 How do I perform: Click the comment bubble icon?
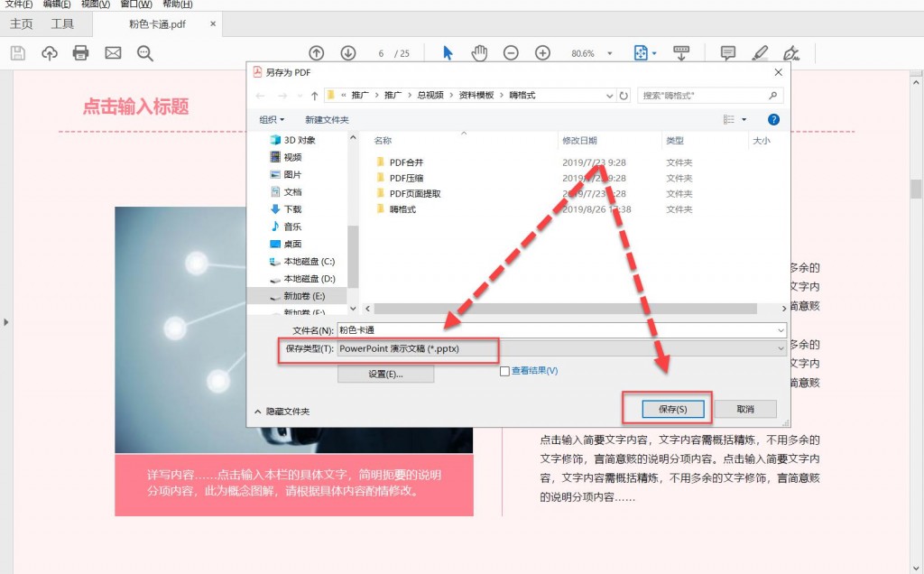coord(728,53)
